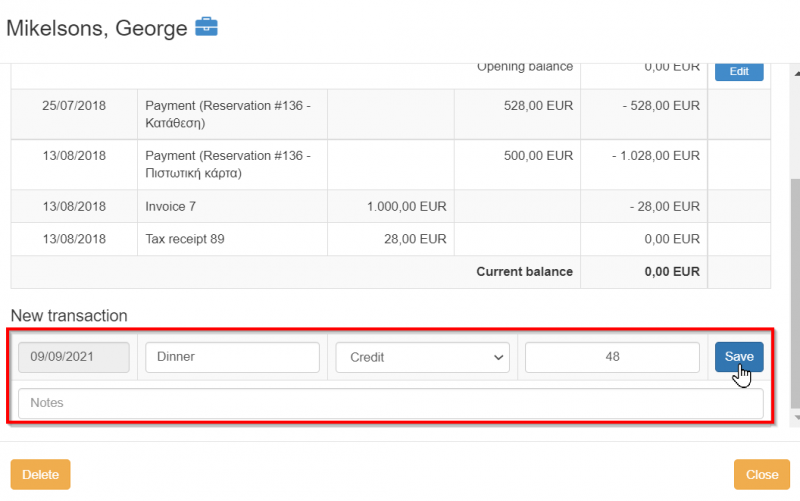Viewport: 800px width, 501px height.
Task: Focus the description field containing Dinner
Action: click(x=232, y=358)
